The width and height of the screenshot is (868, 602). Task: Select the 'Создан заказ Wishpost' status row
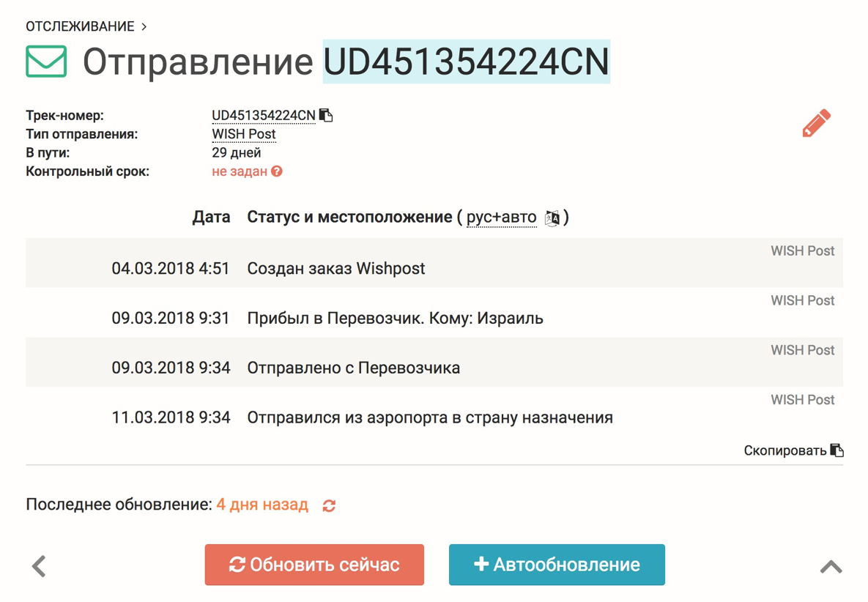click(336, 269)
